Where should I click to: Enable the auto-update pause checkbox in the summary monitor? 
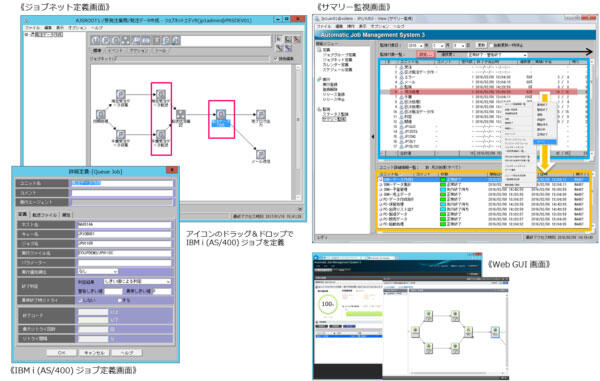tap(492, 45)
